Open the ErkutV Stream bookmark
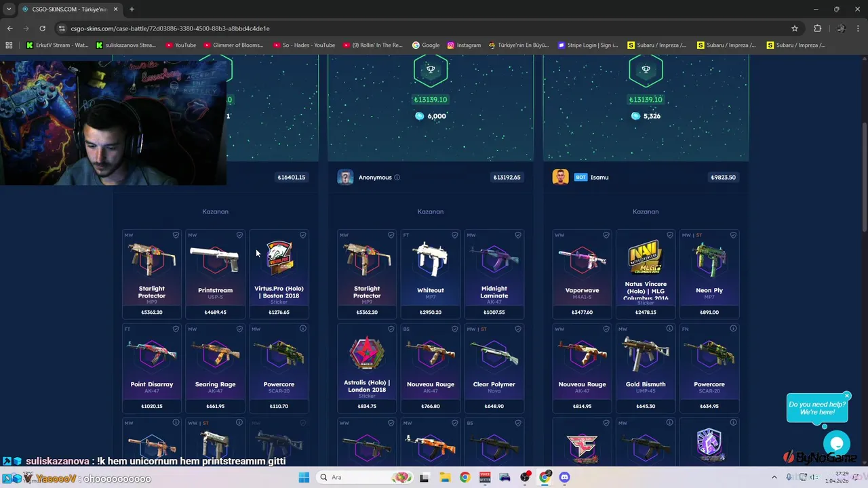This screenshot has height=488, width=868. click(58, 45)
